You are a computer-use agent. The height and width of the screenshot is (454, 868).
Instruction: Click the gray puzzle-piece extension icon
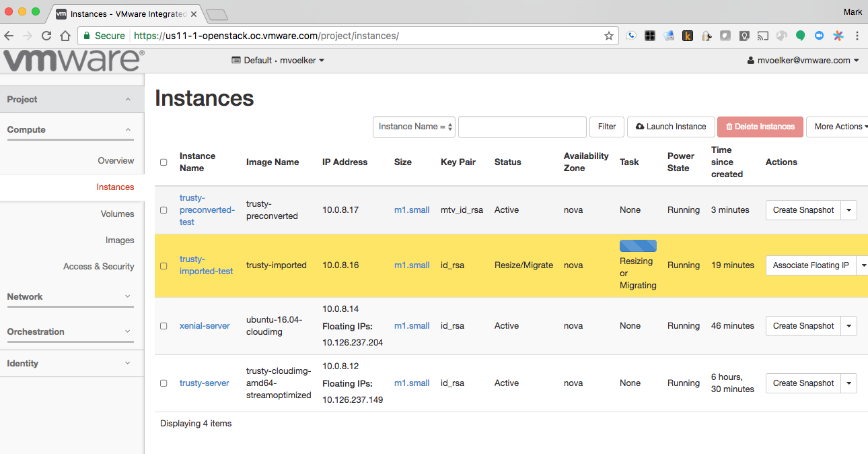[782, 36]
